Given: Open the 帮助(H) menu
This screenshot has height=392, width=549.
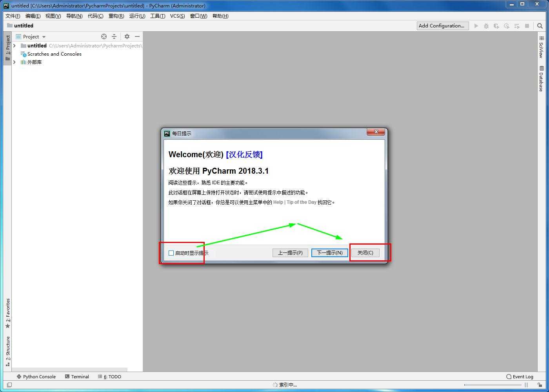Looking at the screenshot, I should pos(220,16).
